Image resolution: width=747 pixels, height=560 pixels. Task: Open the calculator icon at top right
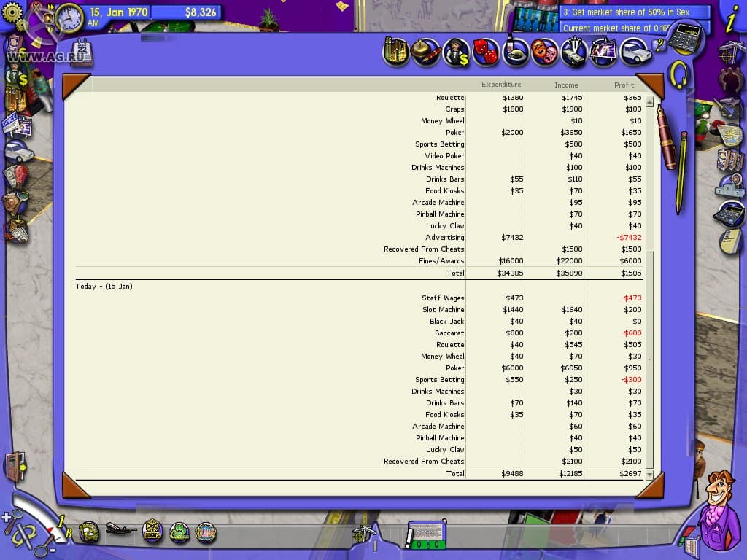click(685, 36)
